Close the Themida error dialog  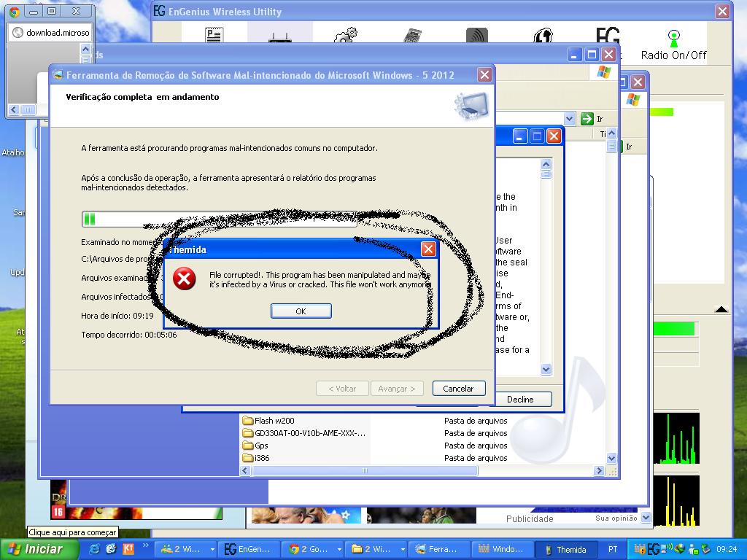click(428, 249)
